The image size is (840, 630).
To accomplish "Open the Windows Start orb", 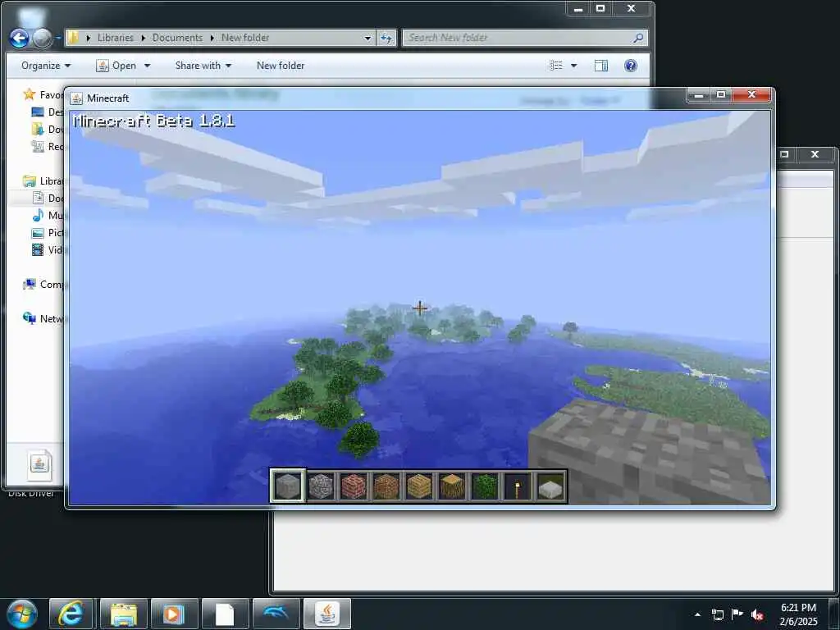I will tap(22, 614).
